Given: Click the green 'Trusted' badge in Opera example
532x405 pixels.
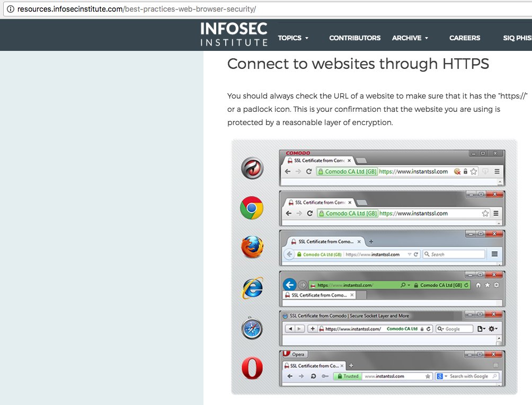Looking at the screenshot, I should [348, 376].
